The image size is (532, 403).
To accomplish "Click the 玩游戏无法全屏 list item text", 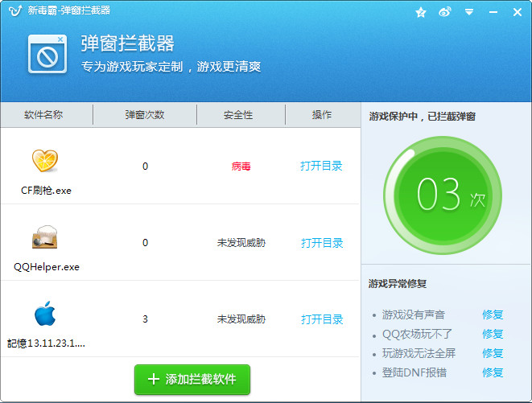I will coord(419,353).
